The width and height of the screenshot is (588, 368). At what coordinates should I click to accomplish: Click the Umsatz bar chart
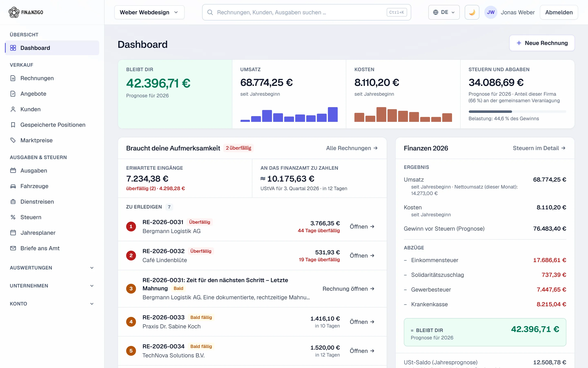[x=289, y=114]
